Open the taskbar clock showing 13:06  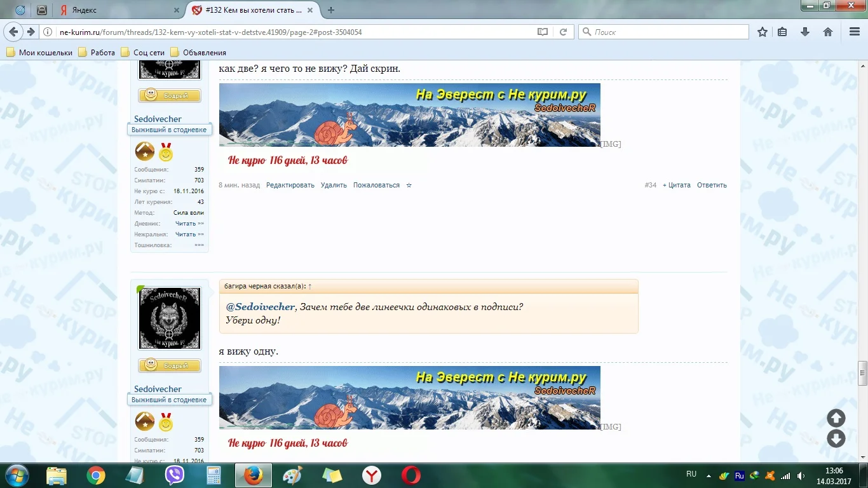click(832, 475)
